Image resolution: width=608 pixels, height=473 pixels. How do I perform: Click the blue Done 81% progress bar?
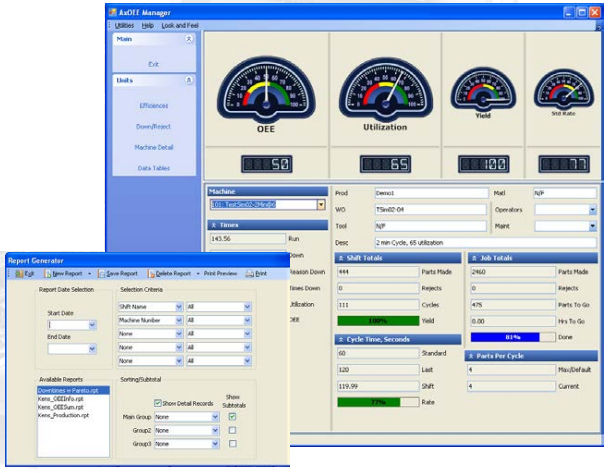click(513, 337)
